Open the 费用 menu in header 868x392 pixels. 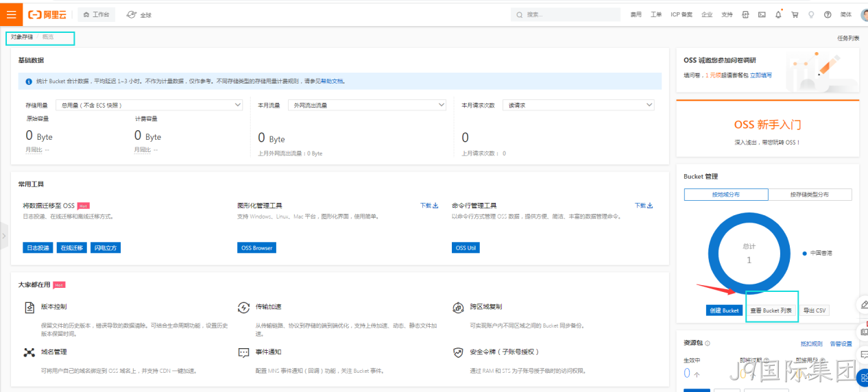[636, 14]
